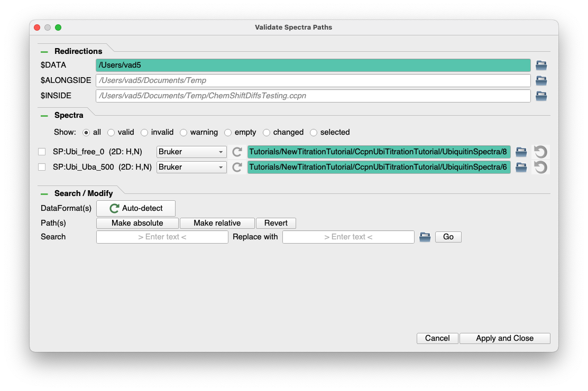Screen dimensions: 588x391
Task: Select the 'invalid' show filter
Action: (144, 132)
